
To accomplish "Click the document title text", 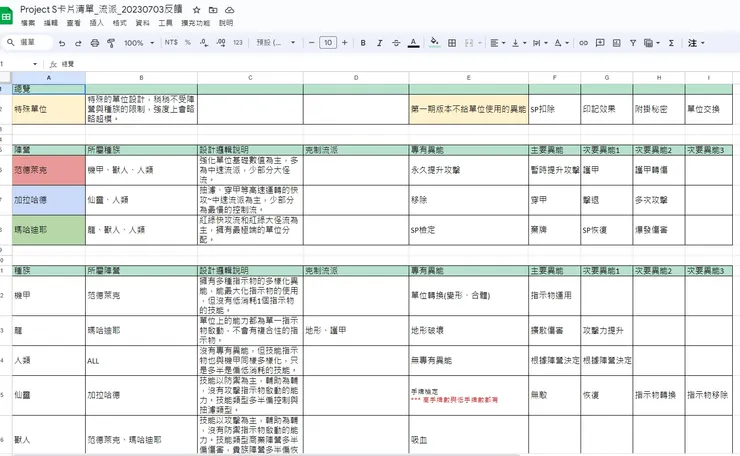I will click(101, 9).
